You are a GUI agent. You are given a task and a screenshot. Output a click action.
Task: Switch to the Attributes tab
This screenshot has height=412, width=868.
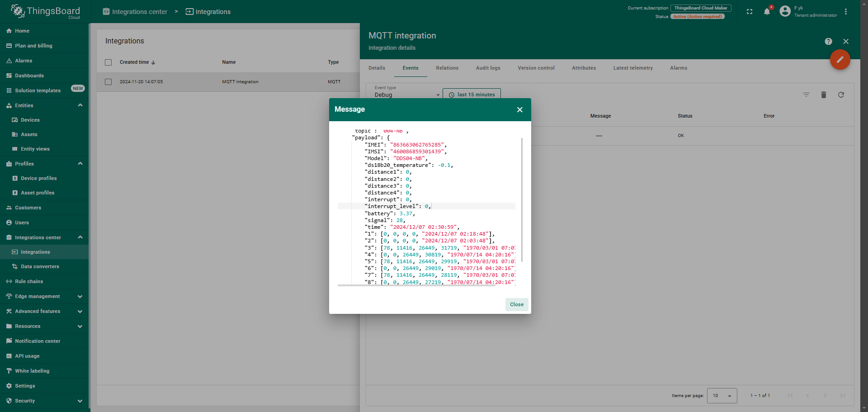pyautogui.click(x=584, y=68)
